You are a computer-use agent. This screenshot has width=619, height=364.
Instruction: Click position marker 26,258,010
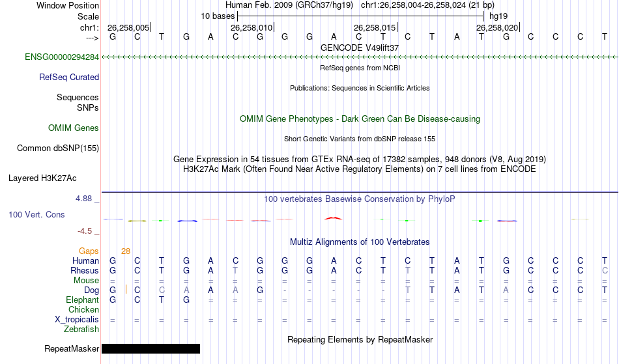point(252,27)
